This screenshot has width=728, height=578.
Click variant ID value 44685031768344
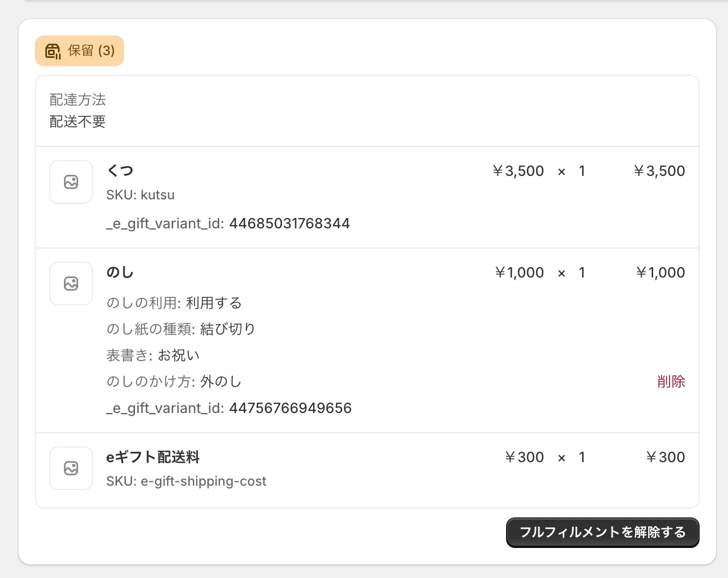pyautogui.click(x=289, y=223)
